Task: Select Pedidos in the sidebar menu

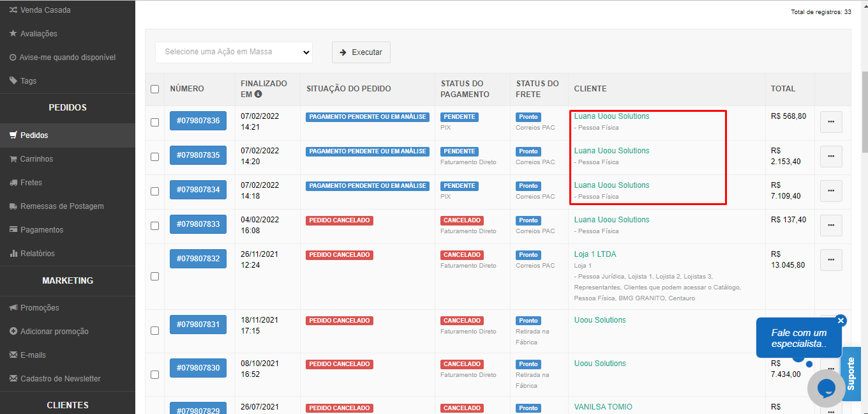Action: tap(68, 135)
